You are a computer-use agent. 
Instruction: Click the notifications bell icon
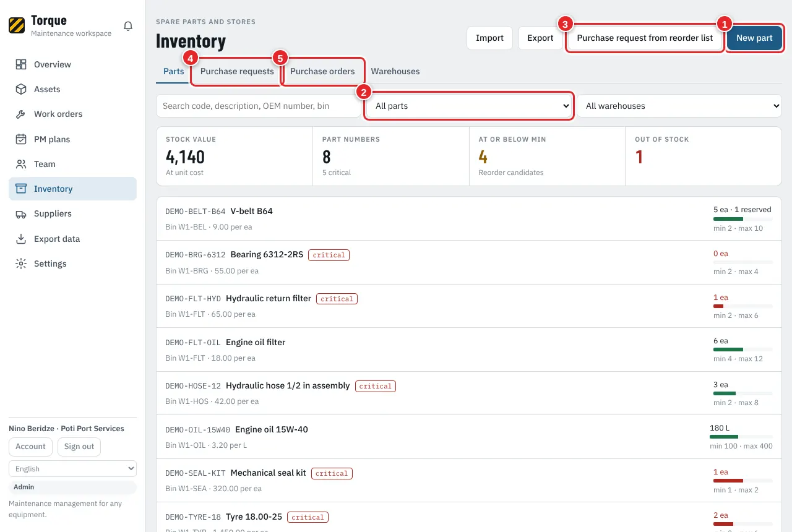pyautogui.click(x=128, y=26)
